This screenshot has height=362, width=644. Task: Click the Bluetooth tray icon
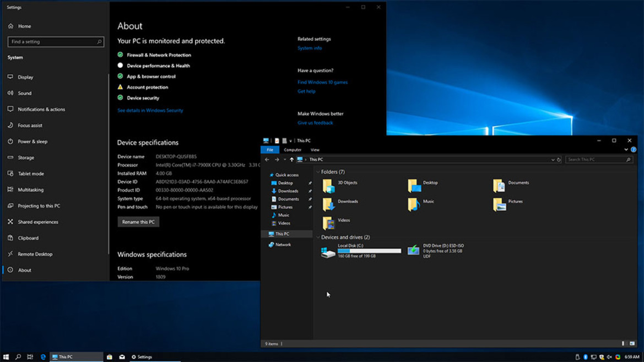pyautogui.click(x=585, y=356)
